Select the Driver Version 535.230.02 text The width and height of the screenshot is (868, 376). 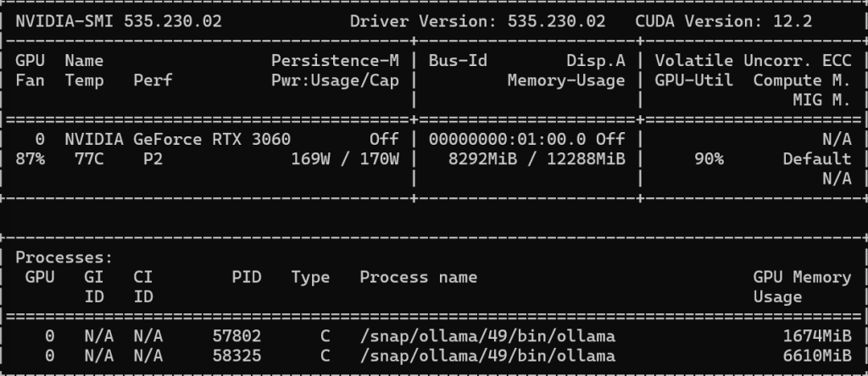point(478,21)
